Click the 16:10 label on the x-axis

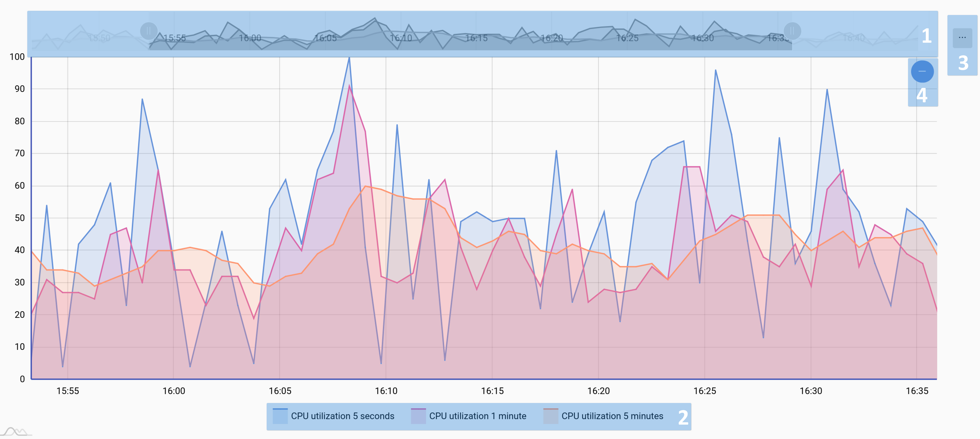coord(386,391)
